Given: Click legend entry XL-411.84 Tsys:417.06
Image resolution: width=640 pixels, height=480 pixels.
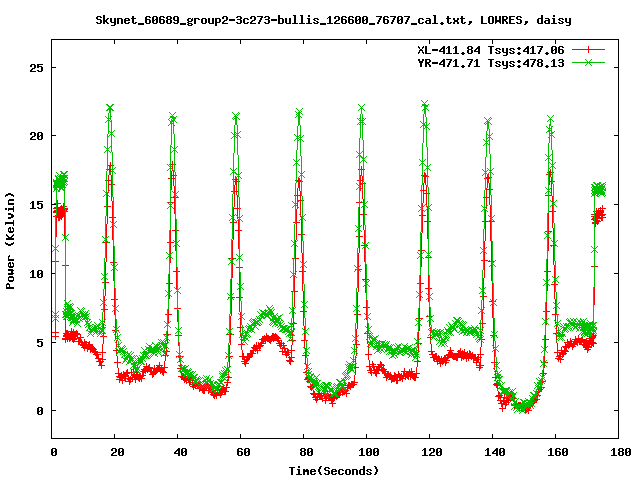Looking at the screenshot, I should (491, 50).
